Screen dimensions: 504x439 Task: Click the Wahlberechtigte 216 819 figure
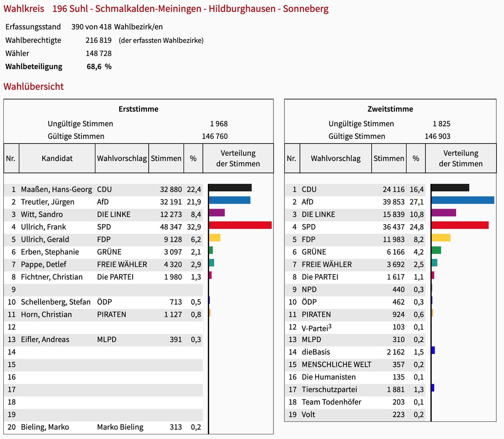pos(99,40)
